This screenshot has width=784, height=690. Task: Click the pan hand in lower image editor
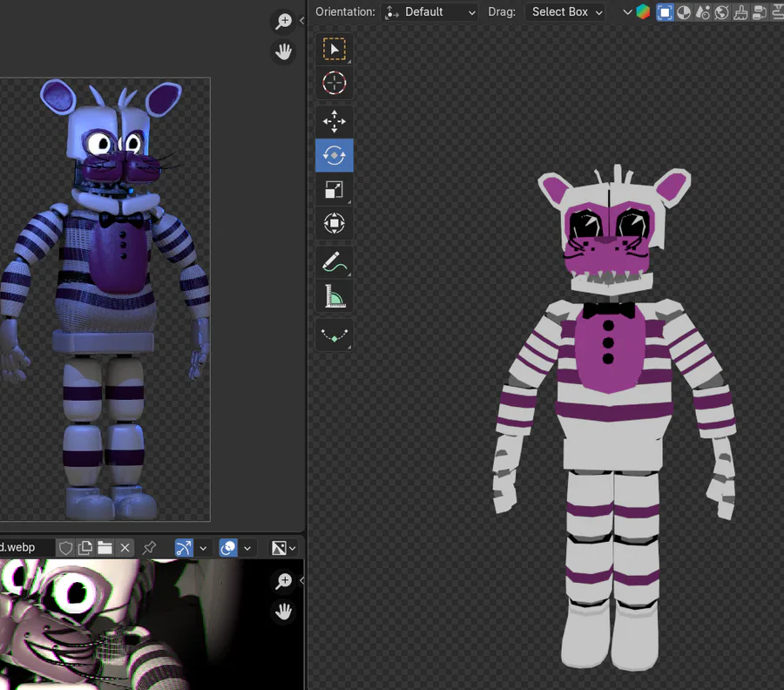pos(283,611)
